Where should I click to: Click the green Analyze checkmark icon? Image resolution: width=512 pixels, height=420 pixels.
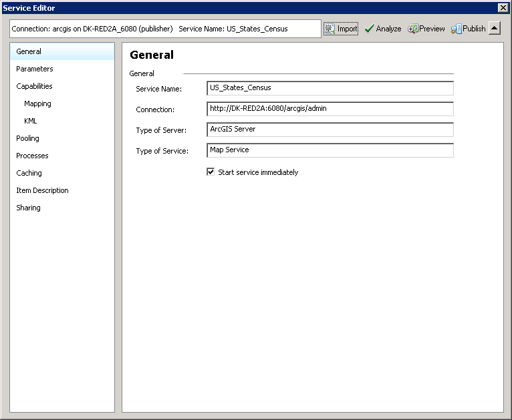pyautogui.click(x=370, y=29)
